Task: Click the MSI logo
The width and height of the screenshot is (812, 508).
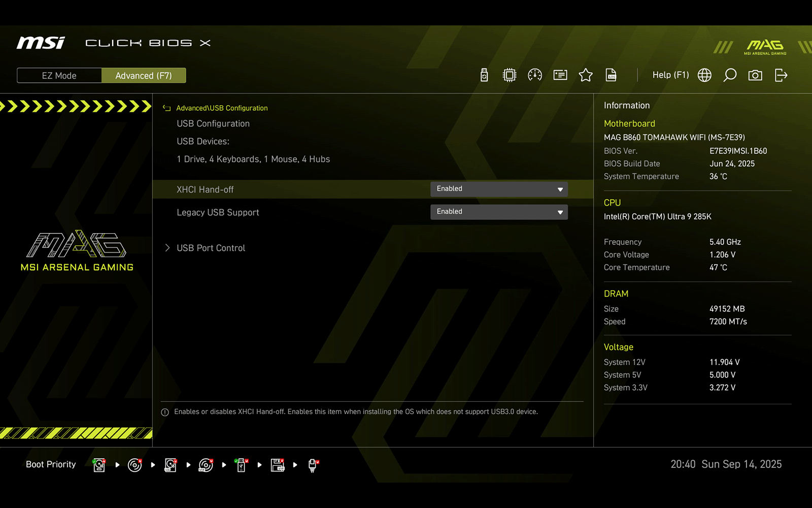Action: (41, 43)
